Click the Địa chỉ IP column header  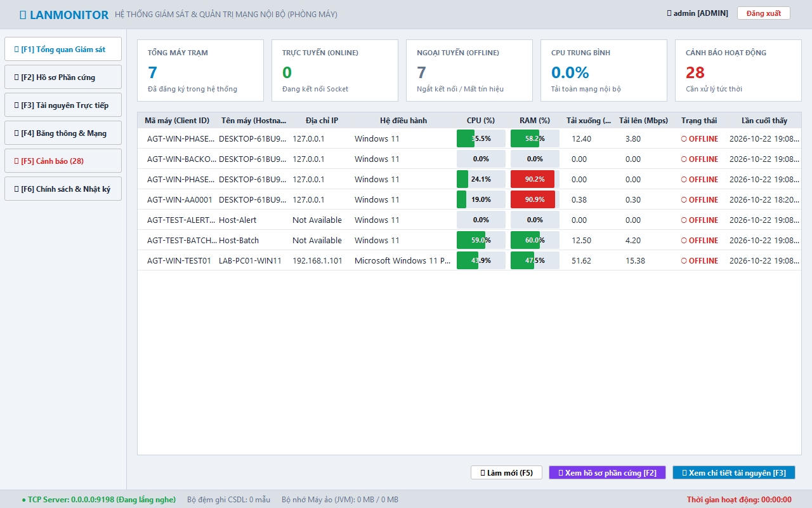[x=322, y=121]
